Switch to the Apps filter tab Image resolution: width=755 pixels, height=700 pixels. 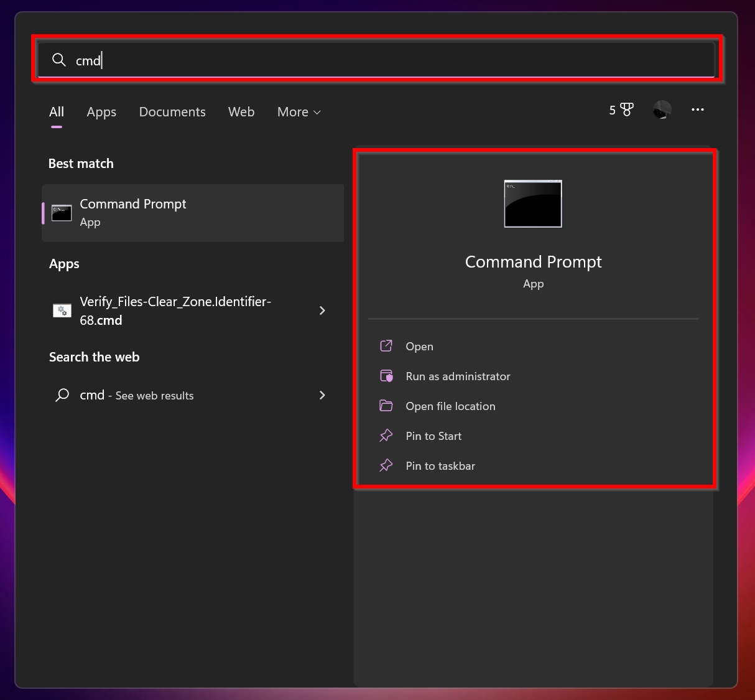(101, 112)
